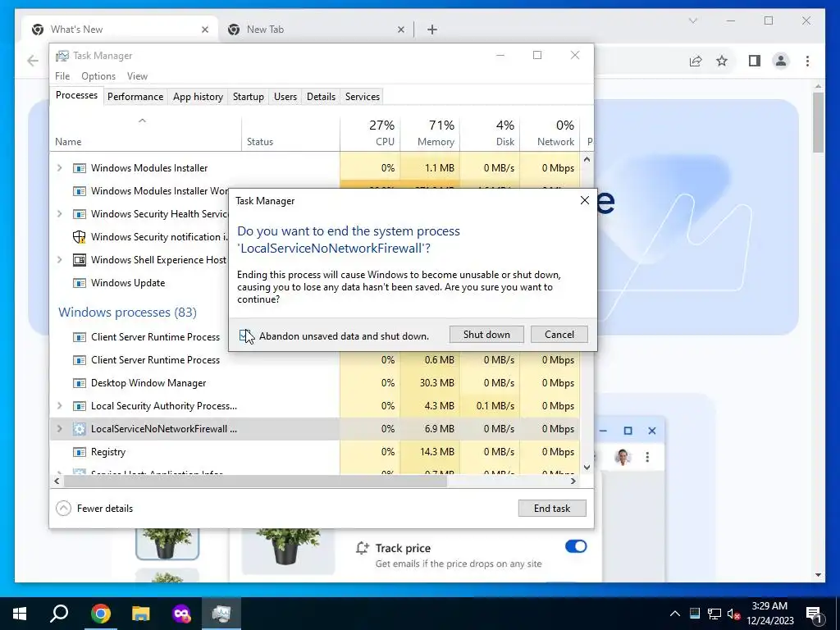Open a new tab in Chrome
Viewport: 840px width, 630px height.
[431, 30]
